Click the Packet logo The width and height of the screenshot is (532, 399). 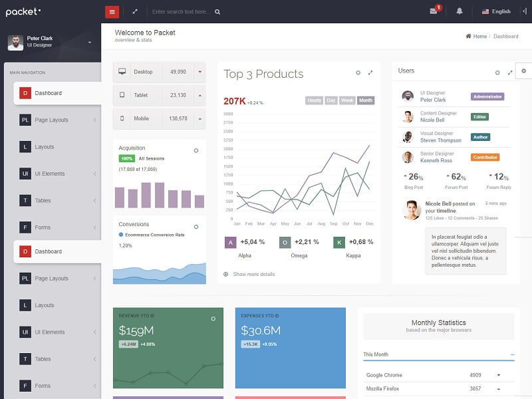[23, 12]
